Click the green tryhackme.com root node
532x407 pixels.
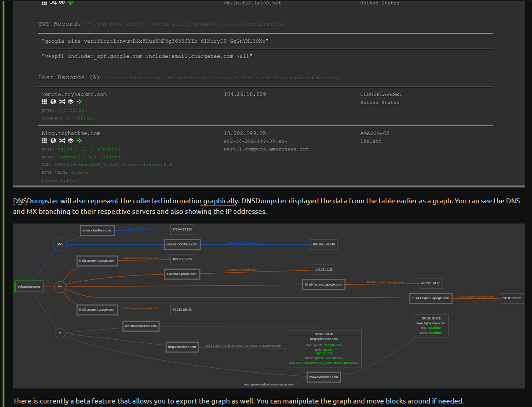tap(29, 287)
